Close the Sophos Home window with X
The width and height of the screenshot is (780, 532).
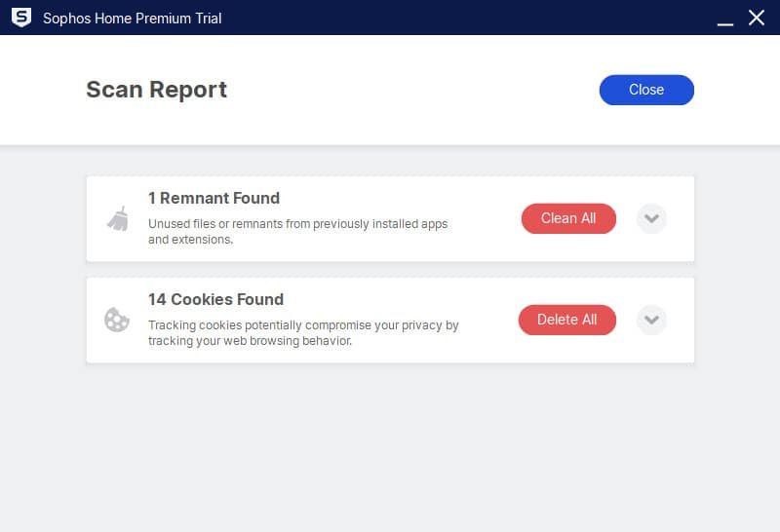pos(757,18)
